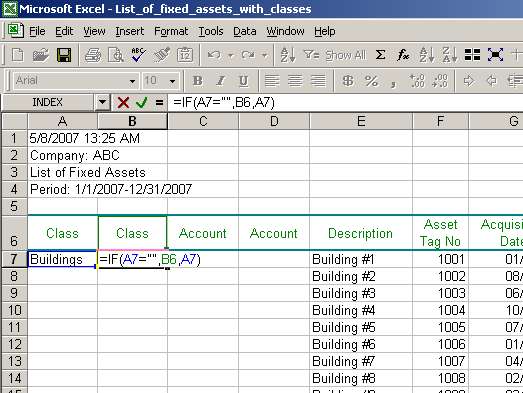The width and height of the screenshot is (523, 393).
Task: Click the Sort Descending Z-A icon
Action: click(450, 55)
